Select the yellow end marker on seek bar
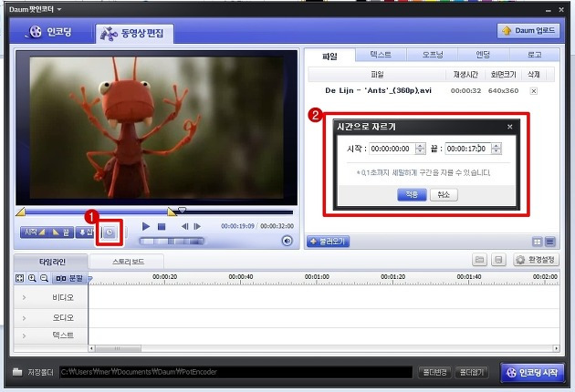Image resolution: width=575 pixels, height=392 pixels. tap(172, 211)
